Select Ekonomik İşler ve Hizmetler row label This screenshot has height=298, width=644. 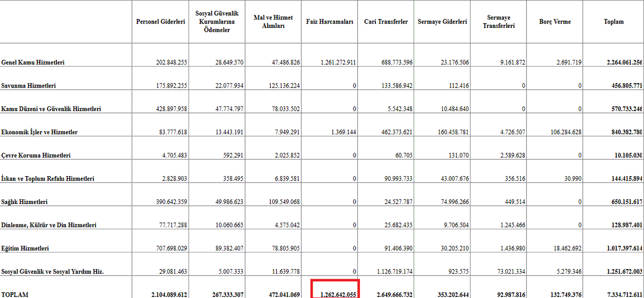click(39, 132)
